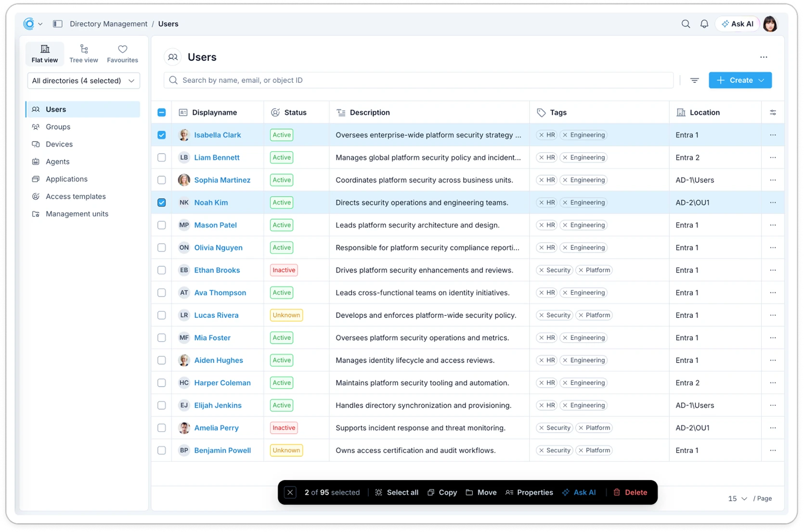Uncheck Noah Kim's checkbox
The image size is (804, 532).
(162, 203)
